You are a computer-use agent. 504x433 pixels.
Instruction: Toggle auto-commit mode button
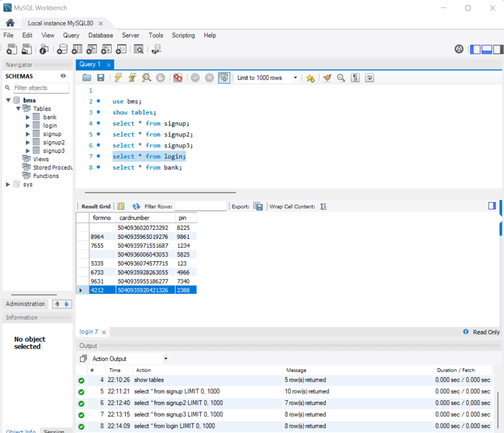224,78
